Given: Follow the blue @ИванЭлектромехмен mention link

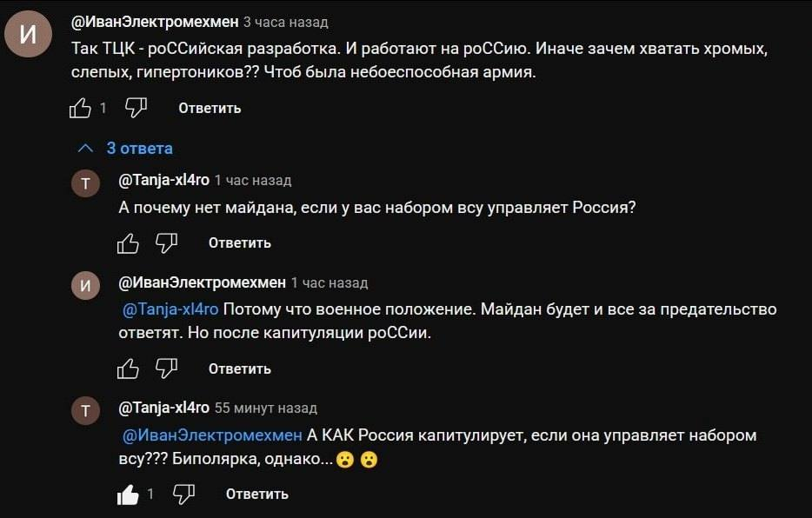Looking at the screenshot, I should click(212, 435).
